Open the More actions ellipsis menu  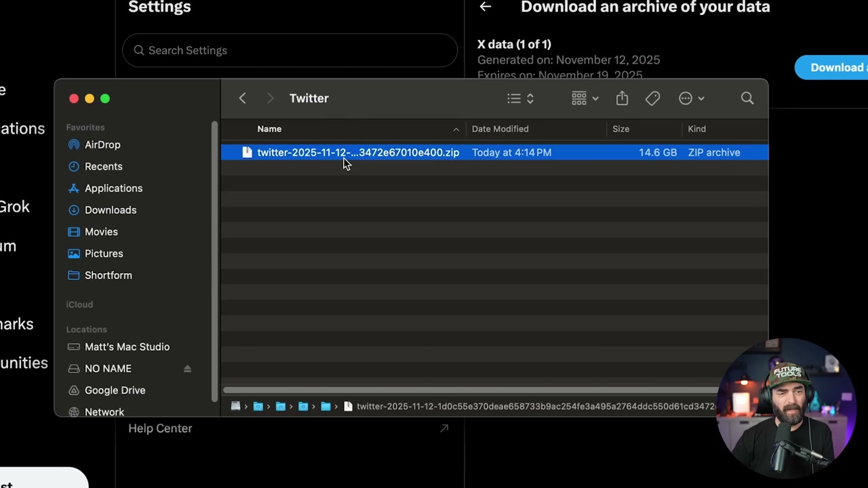point(686,98)
